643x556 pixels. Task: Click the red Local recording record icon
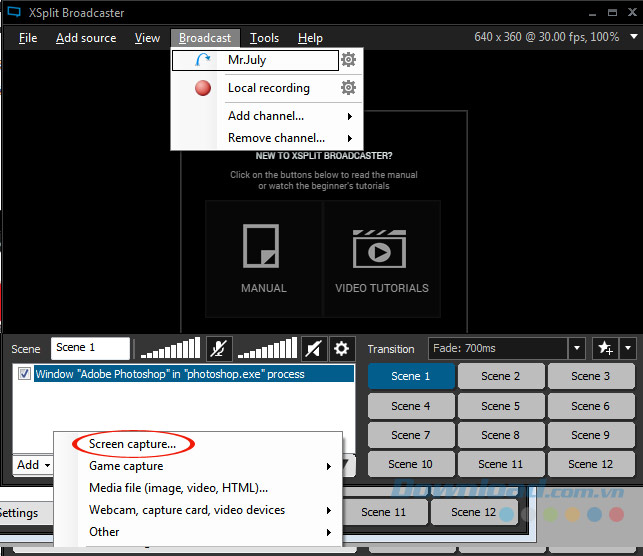[203, 88]
